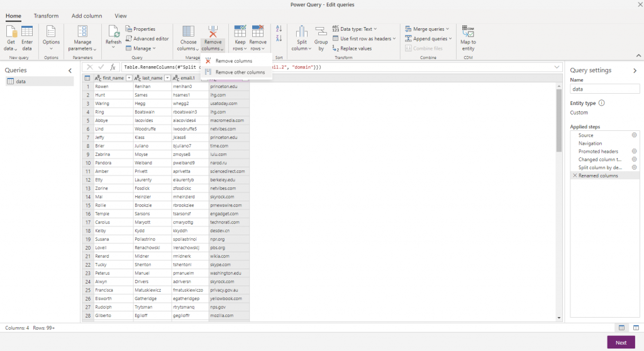Open settings gear for Promoted headers
The image size is (644, 351).
tap(634, 151)
